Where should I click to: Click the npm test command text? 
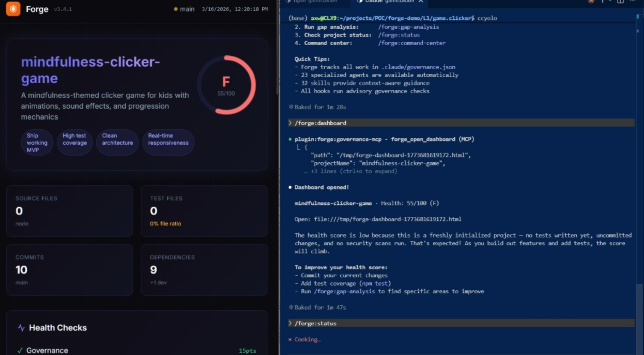click(375, 283)
